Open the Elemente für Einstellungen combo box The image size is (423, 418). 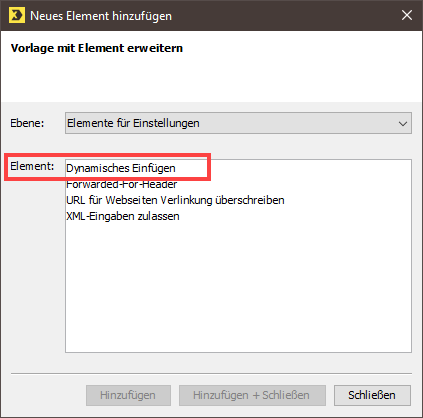238,123
